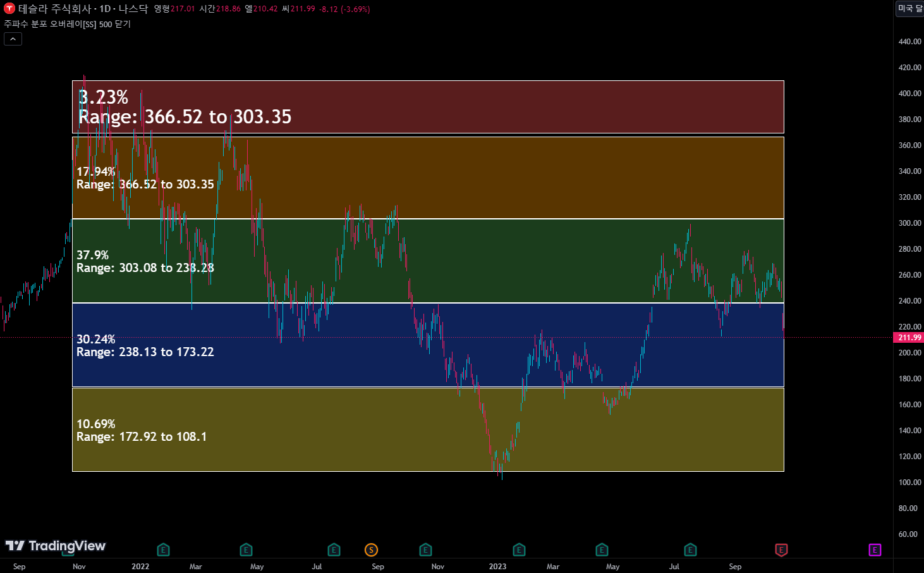Select the 주파수 분포 오버레이[SS] indicator legend

pyautogui.click(x=67, y=24)
